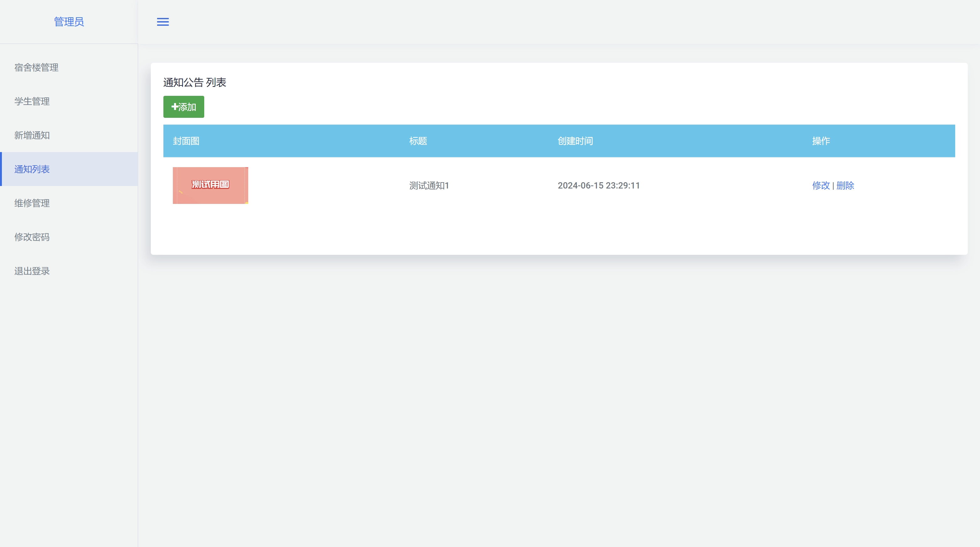The width and height of the screenshot is (980, 547).
Task: Click the 删除 link for 测试通知1
Action: click(x=845, y=185)
